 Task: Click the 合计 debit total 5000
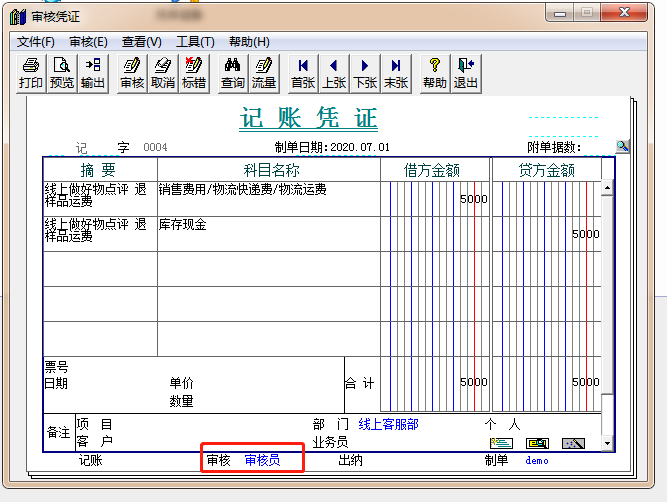(473, 382)
